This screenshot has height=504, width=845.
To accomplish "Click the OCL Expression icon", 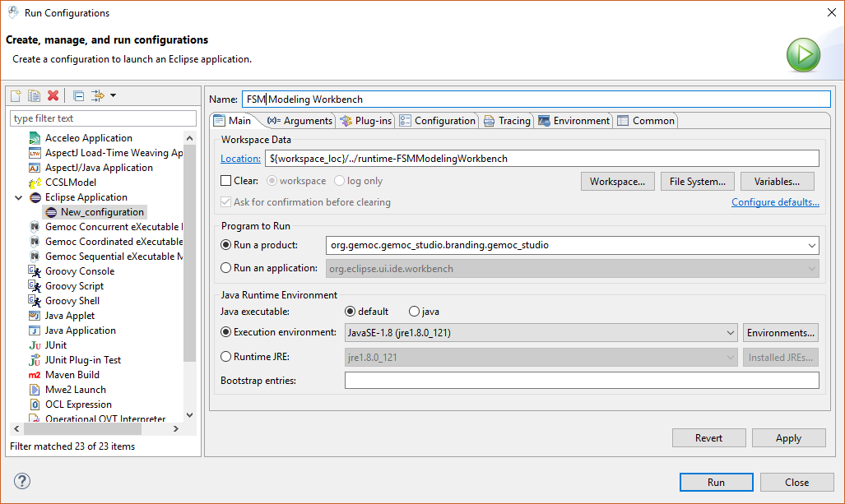I will click(35, 405).
